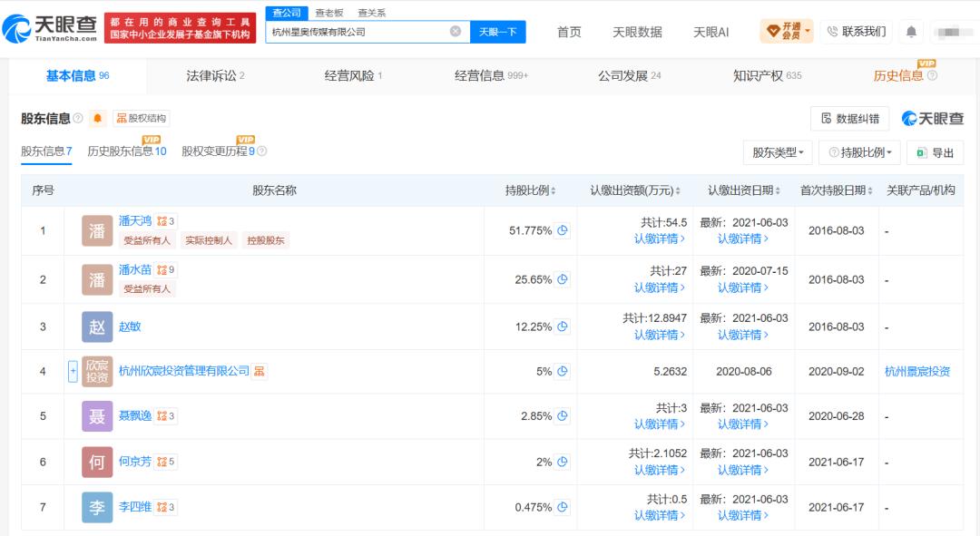Click the 数据纠错 button
980x536 pixels.
point(850,118)
